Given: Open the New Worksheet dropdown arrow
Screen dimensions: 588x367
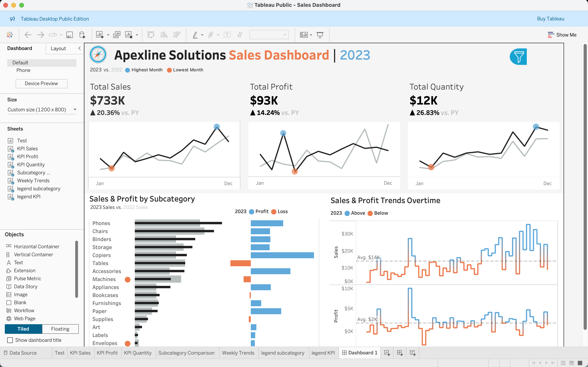Looking at the screenshot, I should tap(108, 35).
